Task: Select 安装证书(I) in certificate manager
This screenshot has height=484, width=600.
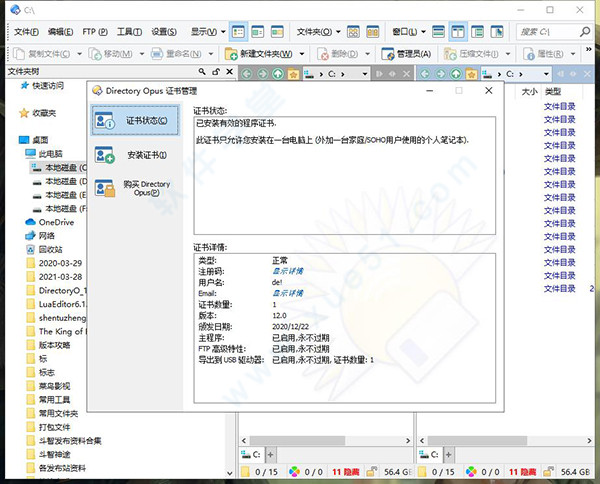Action: pos(135,155)
